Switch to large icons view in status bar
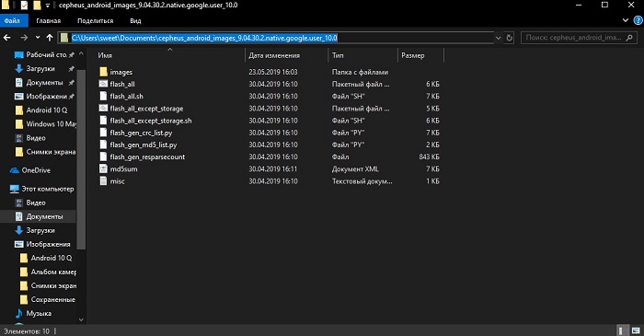Screen dimensions: 644x336 636,330
